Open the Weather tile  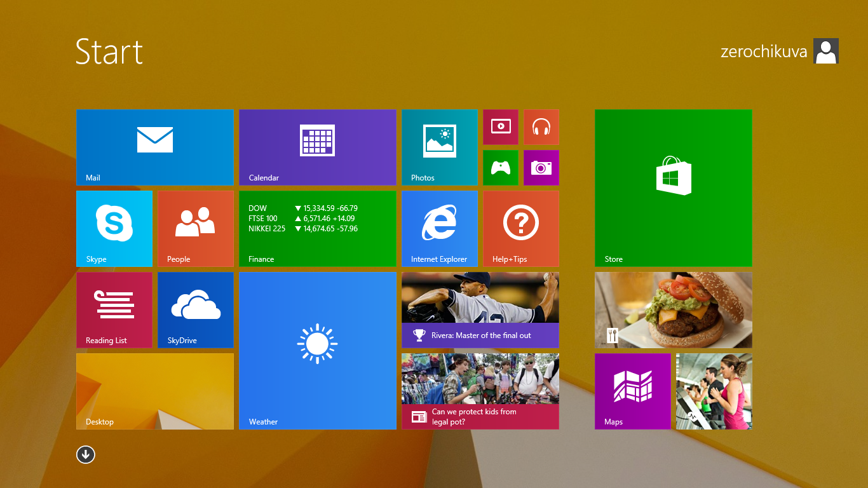pyautogui.click(x=318, y=351)
